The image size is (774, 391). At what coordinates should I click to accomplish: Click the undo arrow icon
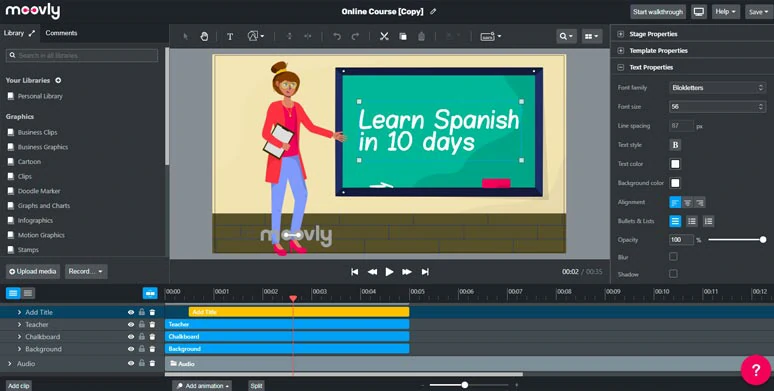pos(337,37)
